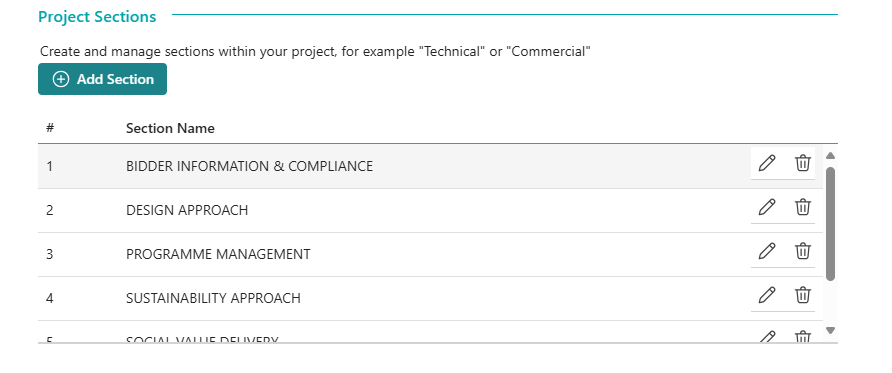Delete the Sustainability Approach section
Viewport: 892px width, 373px height.
pyautogui.click(x=803, y=295)
